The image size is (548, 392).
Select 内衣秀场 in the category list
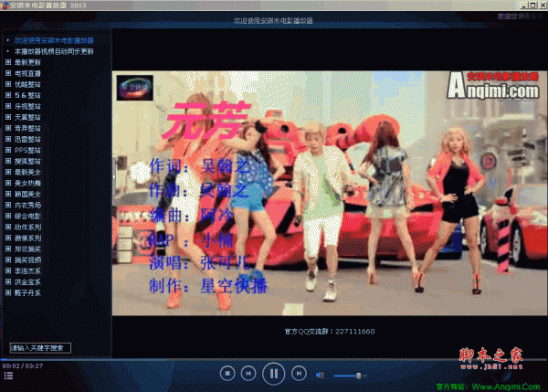pos(27,205)
